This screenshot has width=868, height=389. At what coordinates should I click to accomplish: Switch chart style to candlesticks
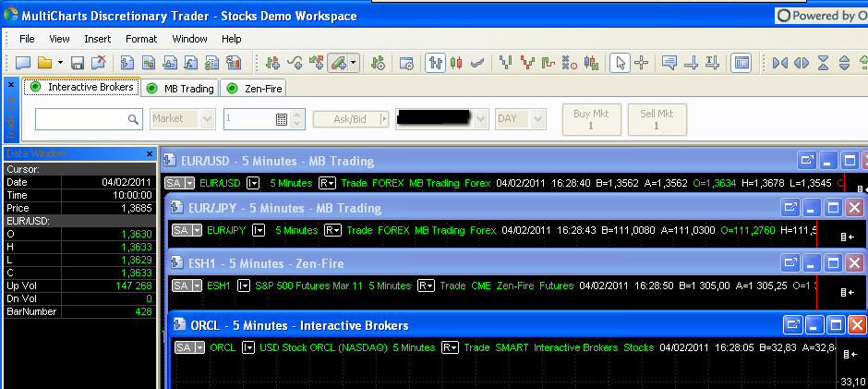coord(455,63)
